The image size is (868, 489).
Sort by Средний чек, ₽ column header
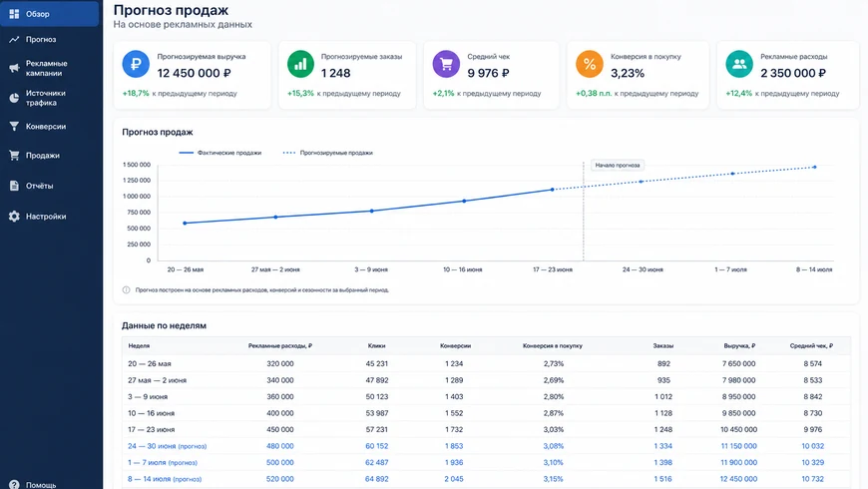pos(811,345)
